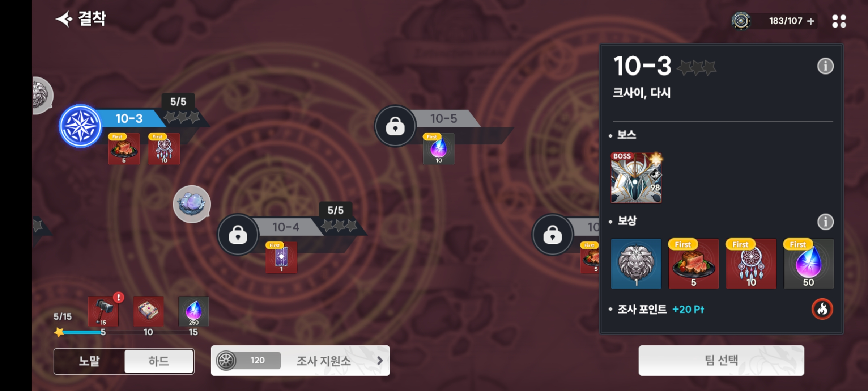Select the 10-3 compass stage node
Viewport: 868px width, 391px height.
tap(80, 126)
